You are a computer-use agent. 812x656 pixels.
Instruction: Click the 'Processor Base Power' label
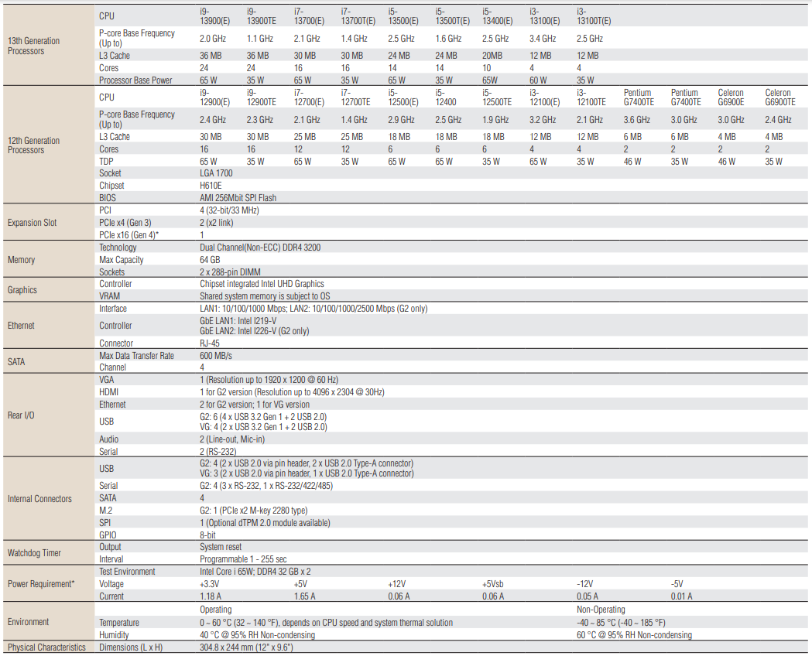(135, 80)
